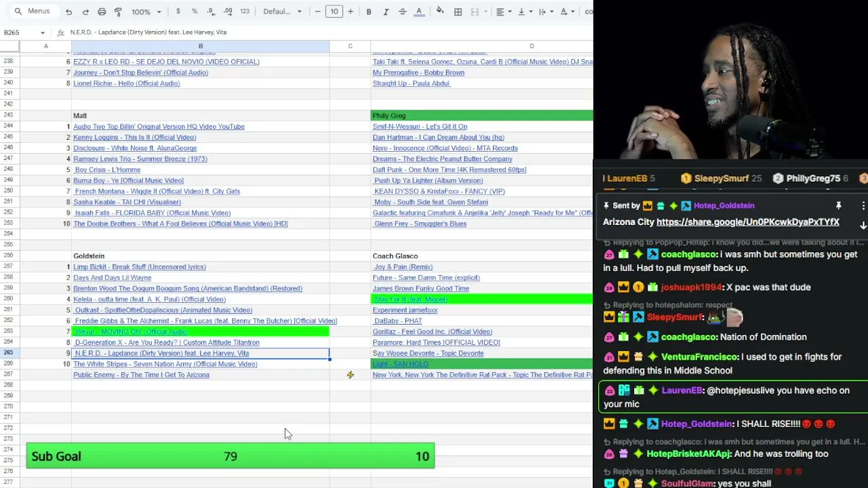Open the text color picker

point(419,12)
